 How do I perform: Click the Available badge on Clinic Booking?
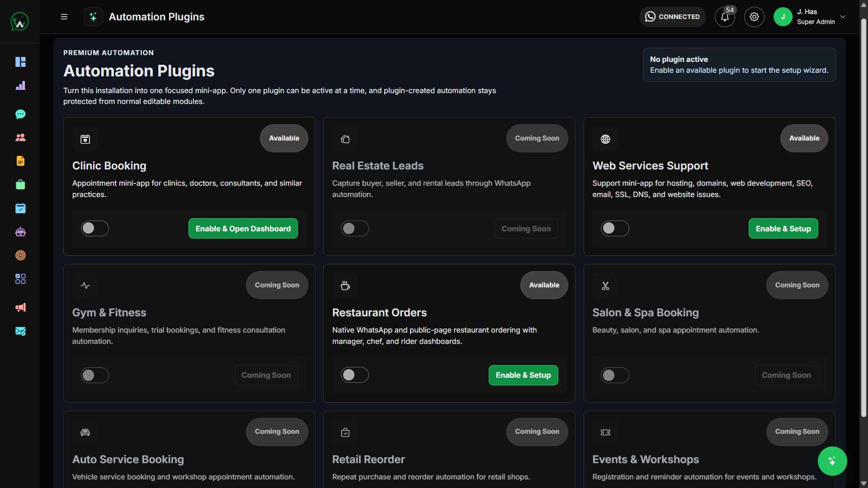click(x=284, y=138)
